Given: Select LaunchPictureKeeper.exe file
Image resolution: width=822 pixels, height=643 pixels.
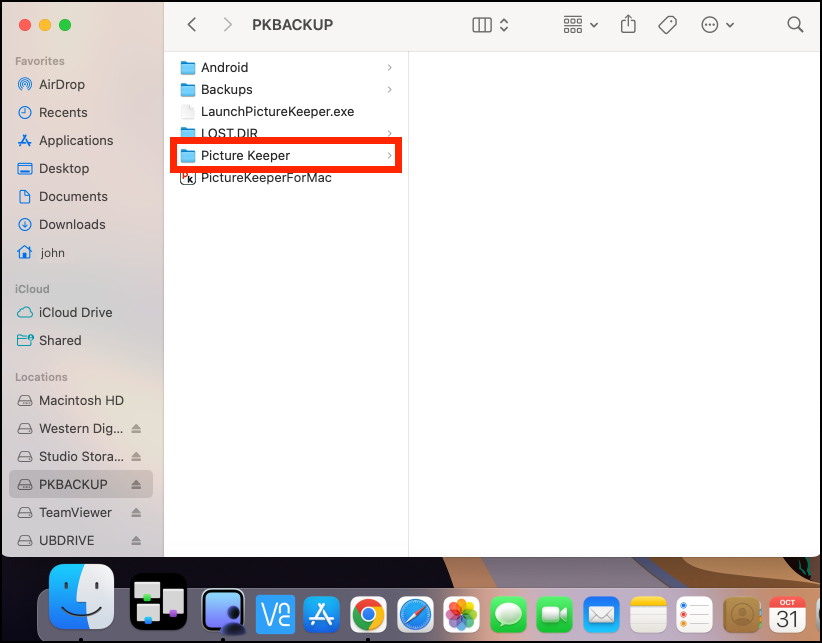Looking at the screenshot, I should 286,112.
